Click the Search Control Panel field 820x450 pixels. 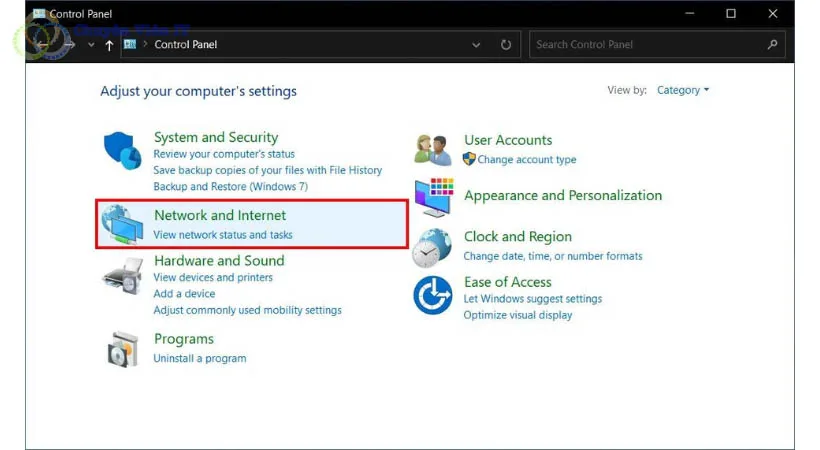650,45
